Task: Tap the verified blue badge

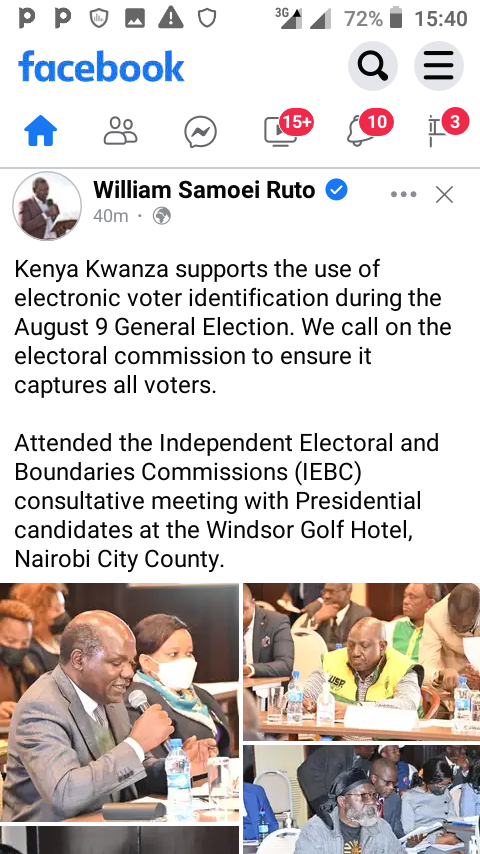Action: pyautogui.click(x=336, y=190)
